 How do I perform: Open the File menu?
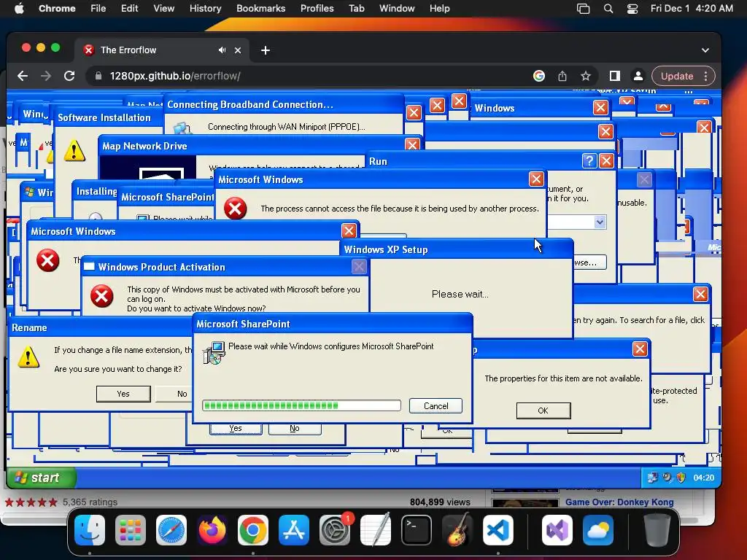tap(98, 9)
